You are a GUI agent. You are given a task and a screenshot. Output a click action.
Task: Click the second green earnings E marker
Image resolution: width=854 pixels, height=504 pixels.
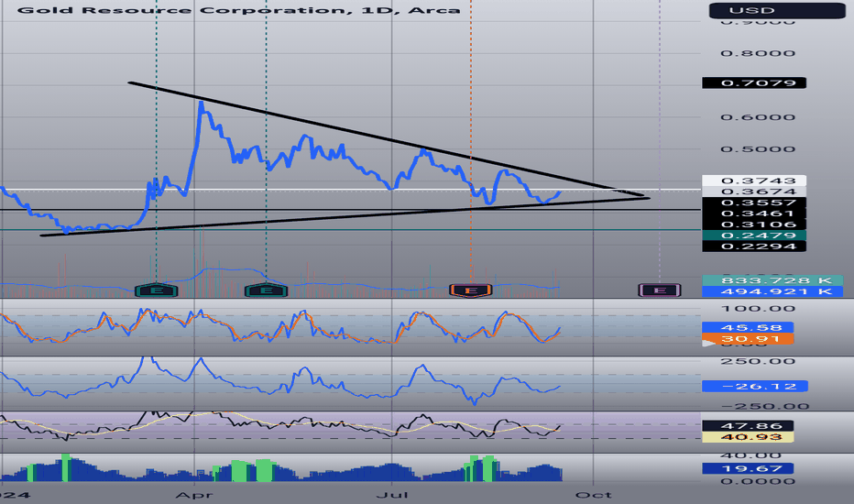point(267,290)
